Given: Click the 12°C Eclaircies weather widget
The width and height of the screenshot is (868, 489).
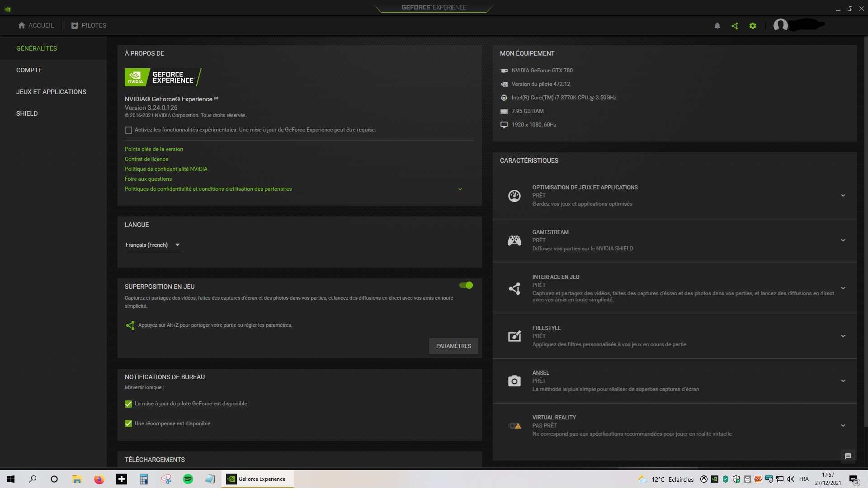Looking at the screenshot, I should click(x=665, y=480).
